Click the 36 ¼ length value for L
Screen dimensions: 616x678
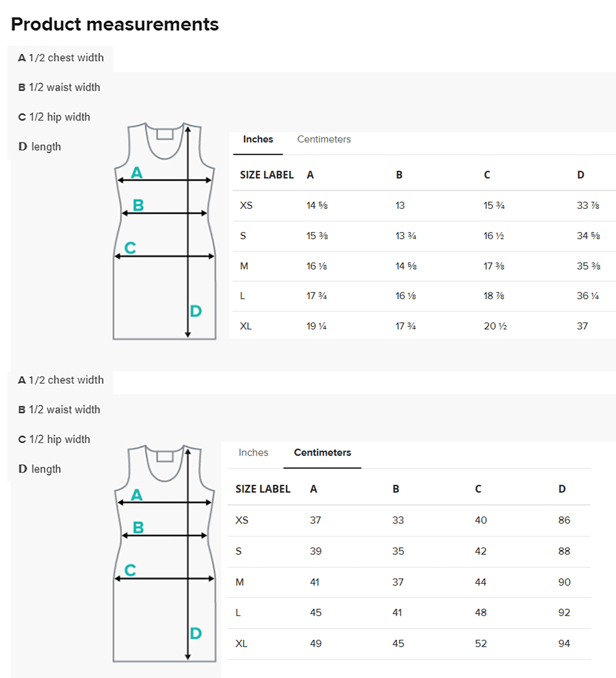pos(588,296)
